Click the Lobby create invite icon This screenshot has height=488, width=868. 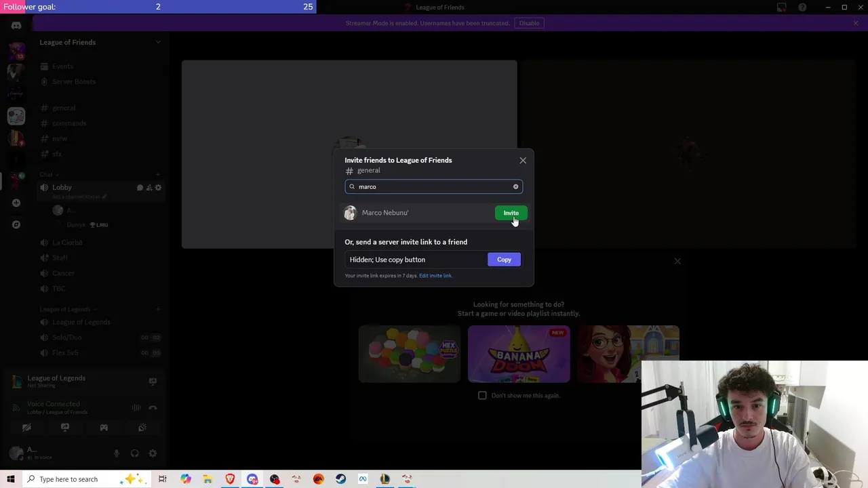pyautogui.click(x=149, y=188)
